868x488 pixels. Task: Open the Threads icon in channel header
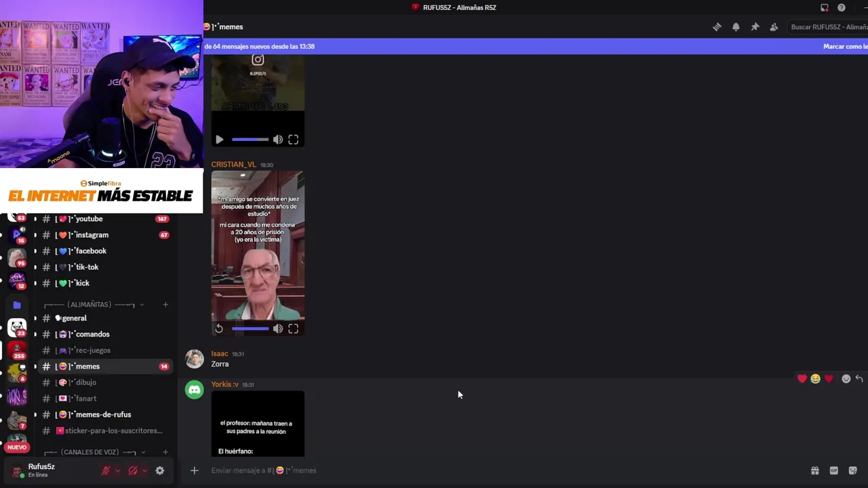(717, 27)
